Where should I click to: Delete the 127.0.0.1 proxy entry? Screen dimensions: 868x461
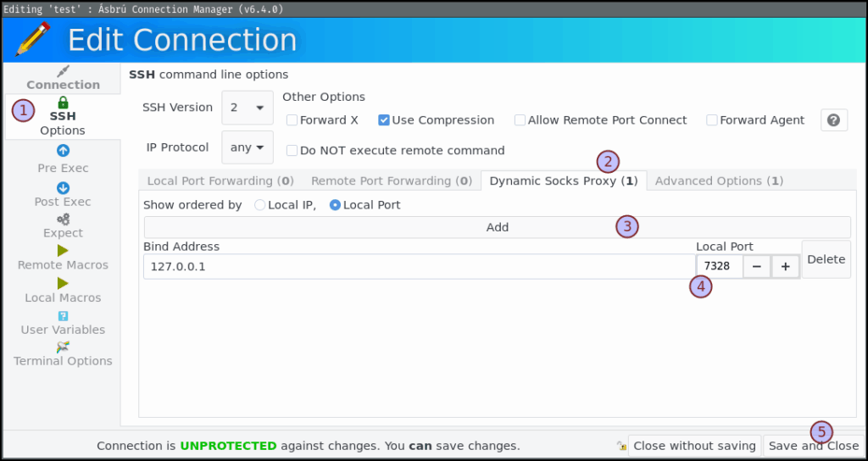click(826, 259)
